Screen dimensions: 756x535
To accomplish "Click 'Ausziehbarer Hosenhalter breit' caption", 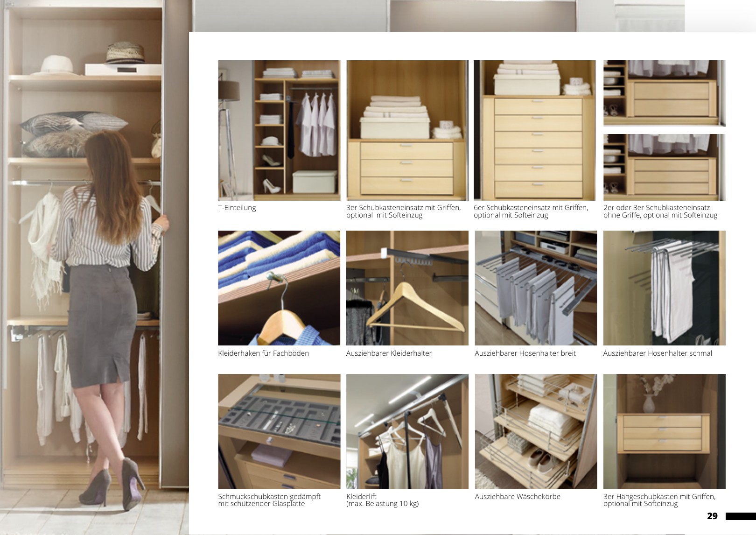I will pos(525,353).
